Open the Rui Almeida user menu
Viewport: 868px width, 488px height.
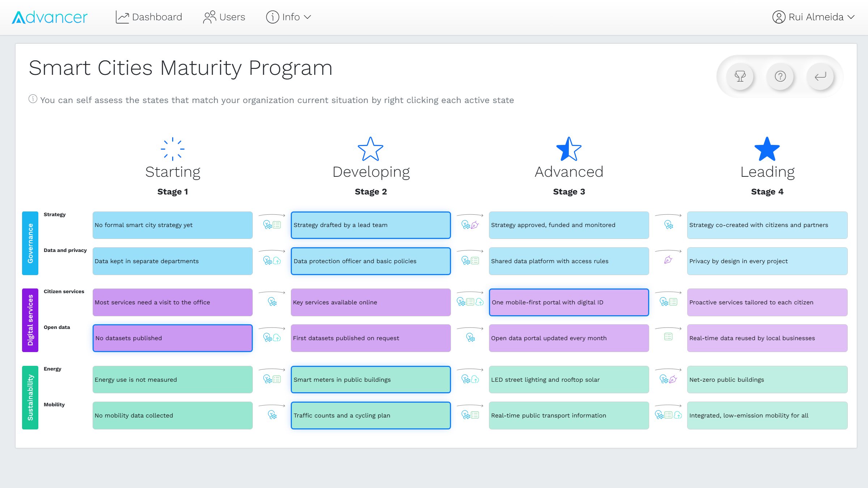tap(813, 17)
